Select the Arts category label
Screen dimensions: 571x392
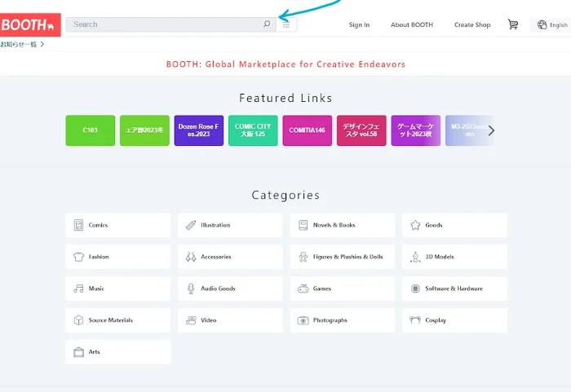95,351
